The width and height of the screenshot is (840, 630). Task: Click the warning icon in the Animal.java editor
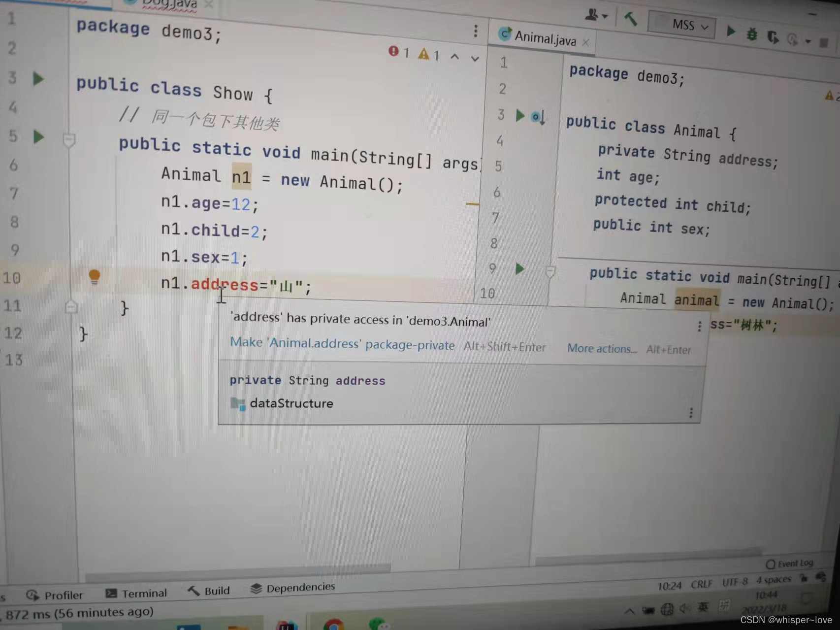tap(829, 95)
